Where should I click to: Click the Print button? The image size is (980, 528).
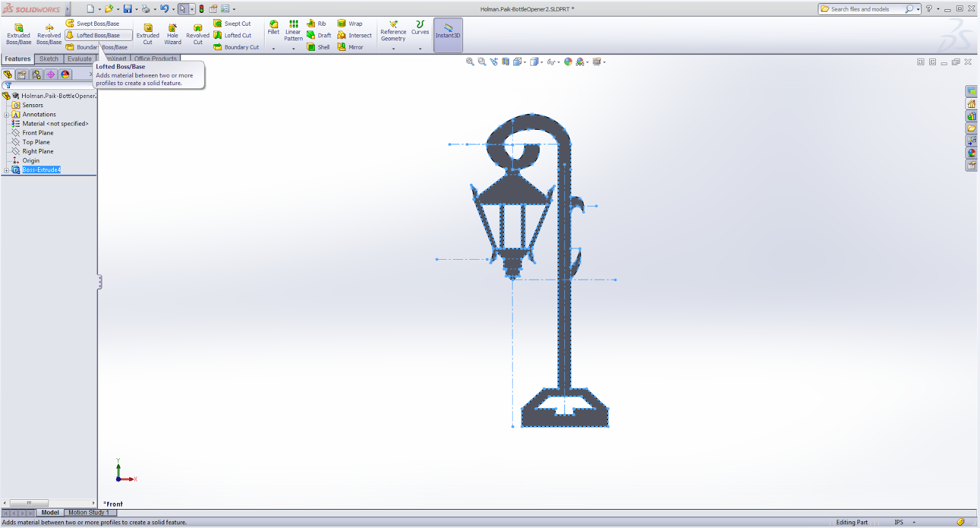(x=146, y=9)
